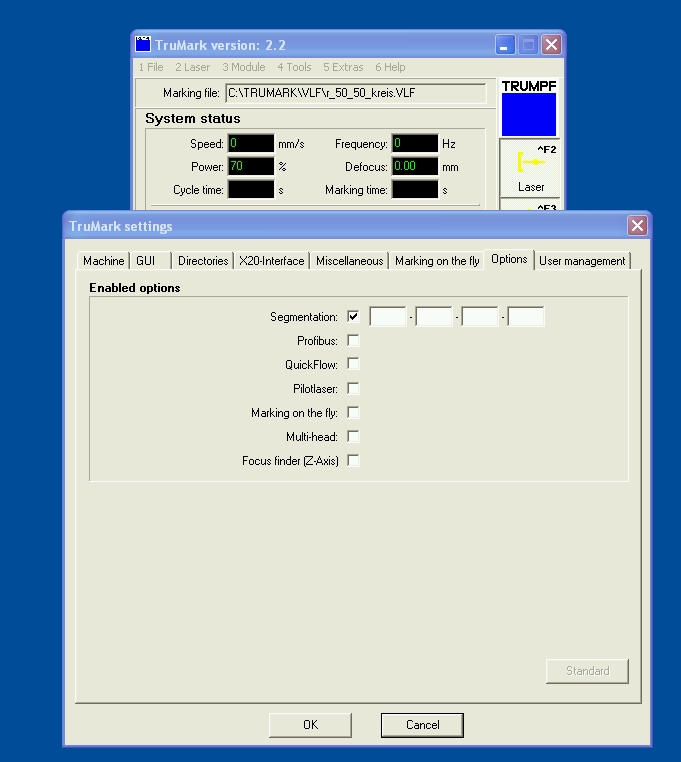Click the Marking file path field

[356, 93]
